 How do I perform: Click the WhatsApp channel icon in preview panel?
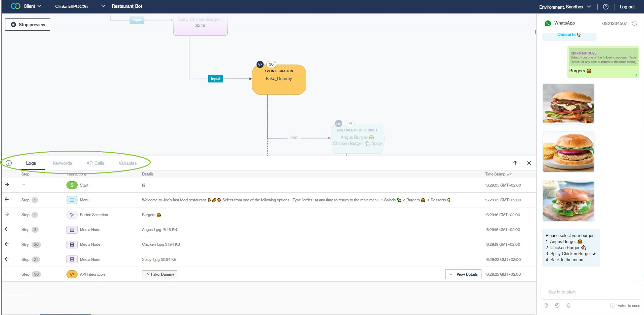[x=548, y=23]
